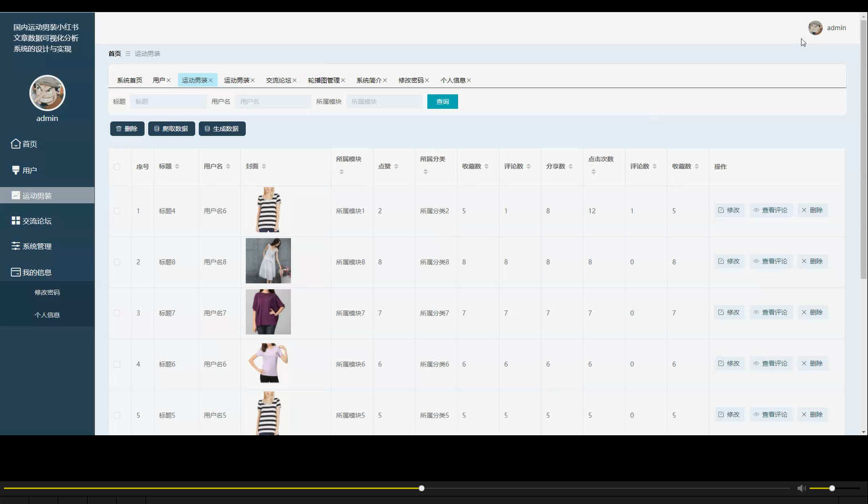Switch to 系统简介 tab

[369, 80]
